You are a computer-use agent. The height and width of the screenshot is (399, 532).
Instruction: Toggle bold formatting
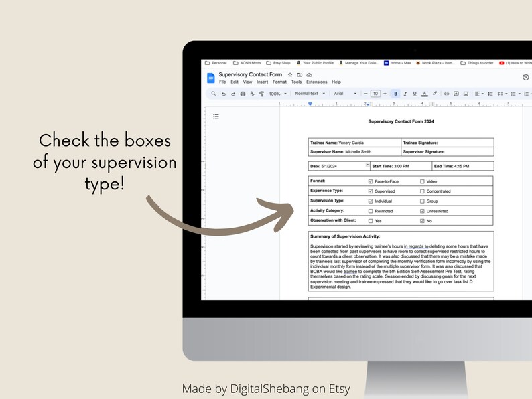pyautogui.click(x=395, y=94)
